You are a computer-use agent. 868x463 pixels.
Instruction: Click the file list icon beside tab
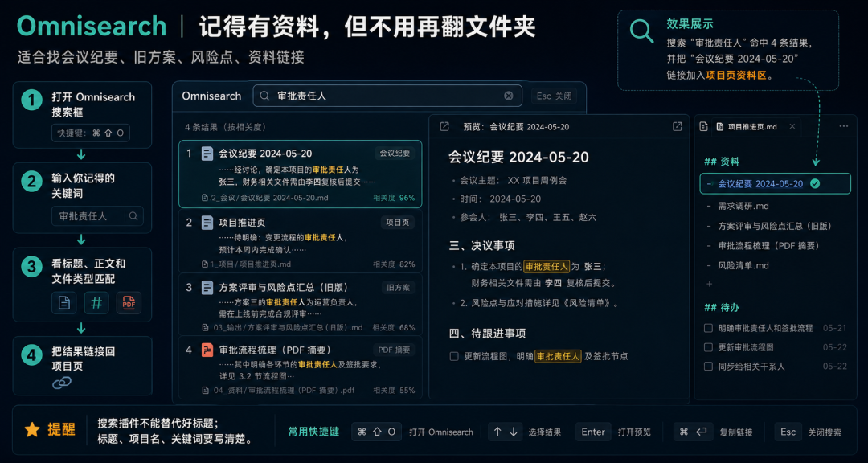pos(703,127)
